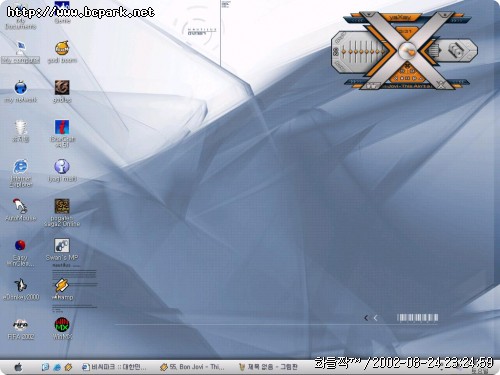This screenshot has height=375, width=500.
Task: Open the dark swirl icon under the bomb
Action: click(x=62, y=91)
